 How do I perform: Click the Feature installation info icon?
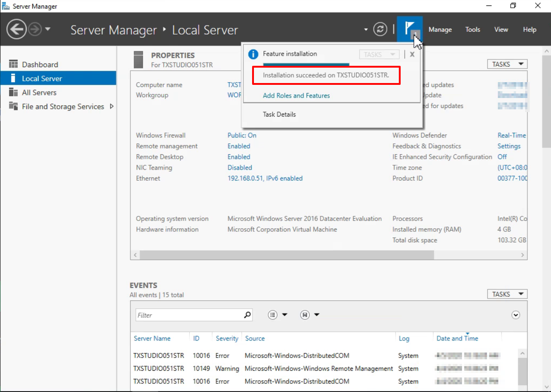click(x=253, y=54)
